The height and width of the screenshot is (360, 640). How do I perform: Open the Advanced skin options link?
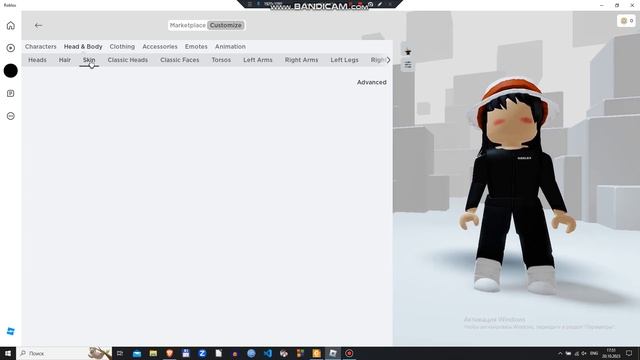pos(371,82)
